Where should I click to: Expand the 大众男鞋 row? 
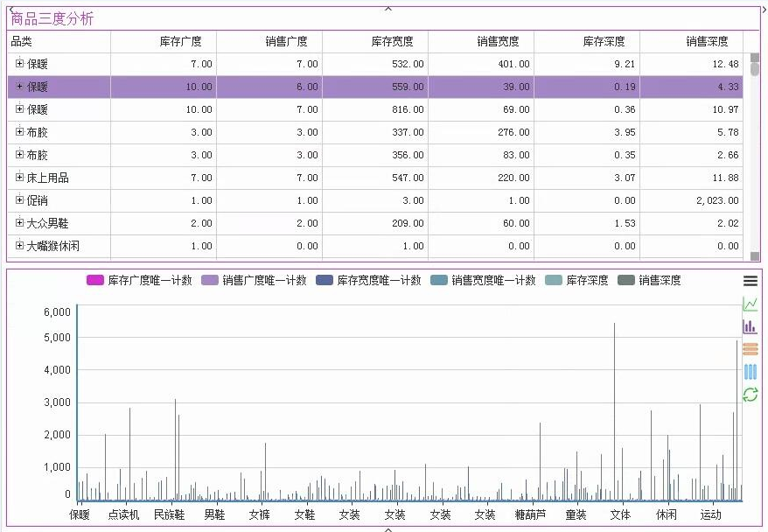pos(19,222)
